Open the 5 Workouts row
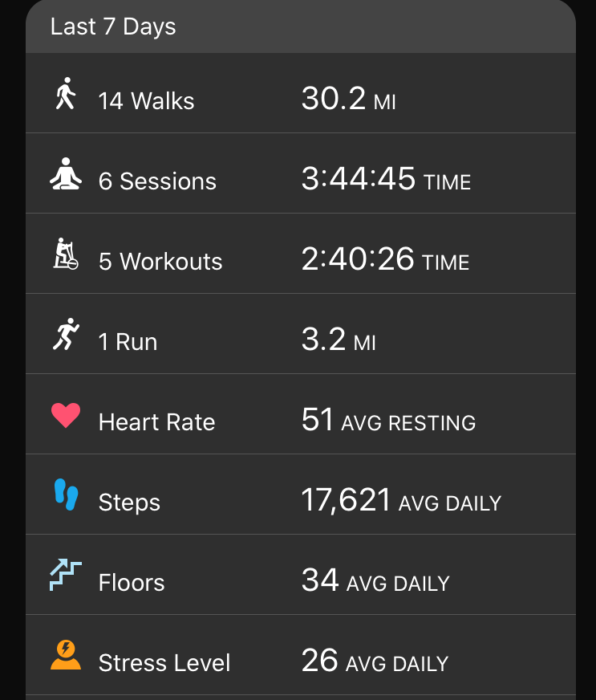Screen dimensions: 596x700 click(x=301, y=254)
